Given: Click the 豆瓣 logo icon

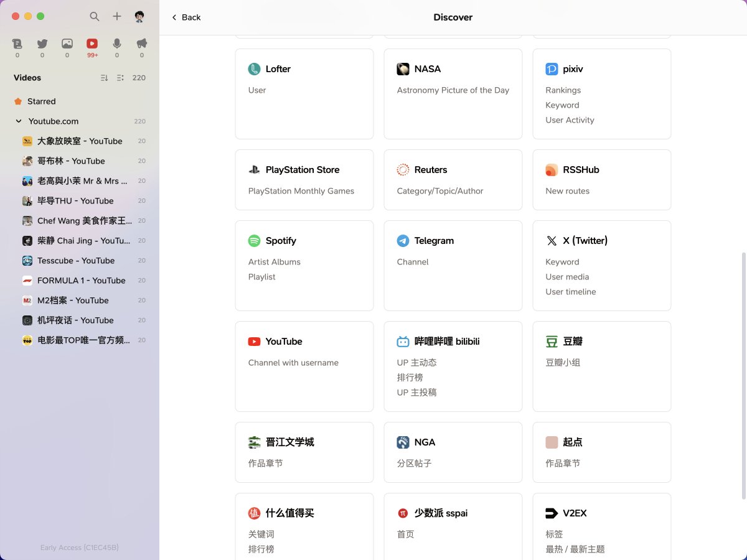Looking at the screenshot, I should 552,342.
